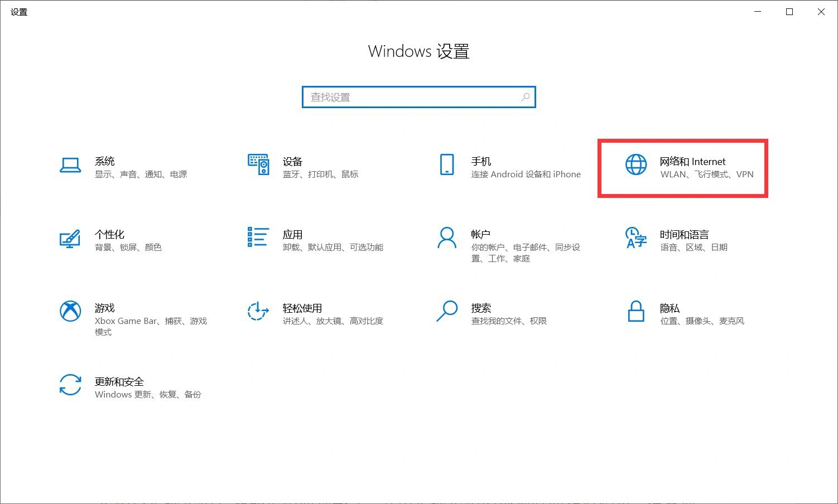Click the text 连接 Android 设备和 iPhone
838x504 pixels.
click(x=526, y=175)
